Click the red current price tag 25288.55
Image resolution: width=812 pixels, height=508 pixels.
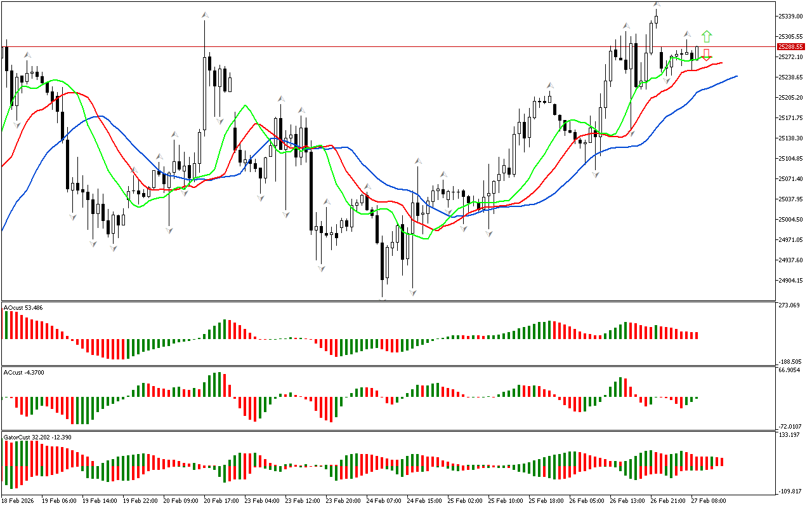click(x=790, y=46)
